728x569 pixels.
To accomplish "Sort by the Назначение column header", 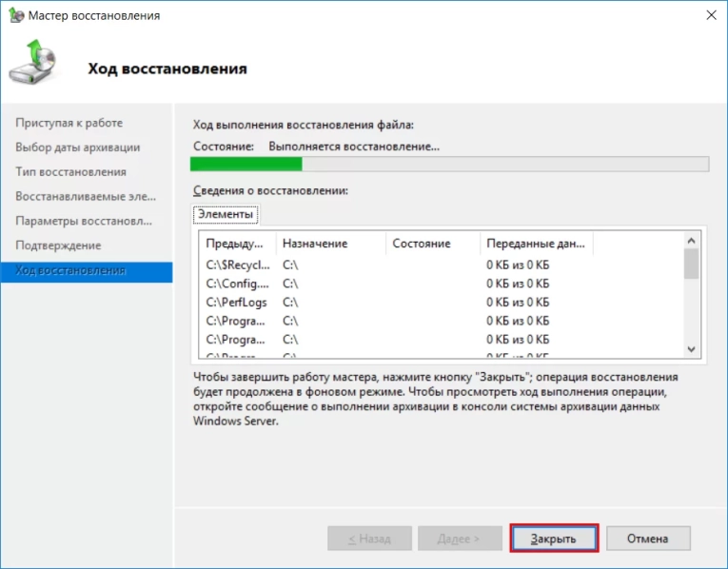I will (315, 244).
